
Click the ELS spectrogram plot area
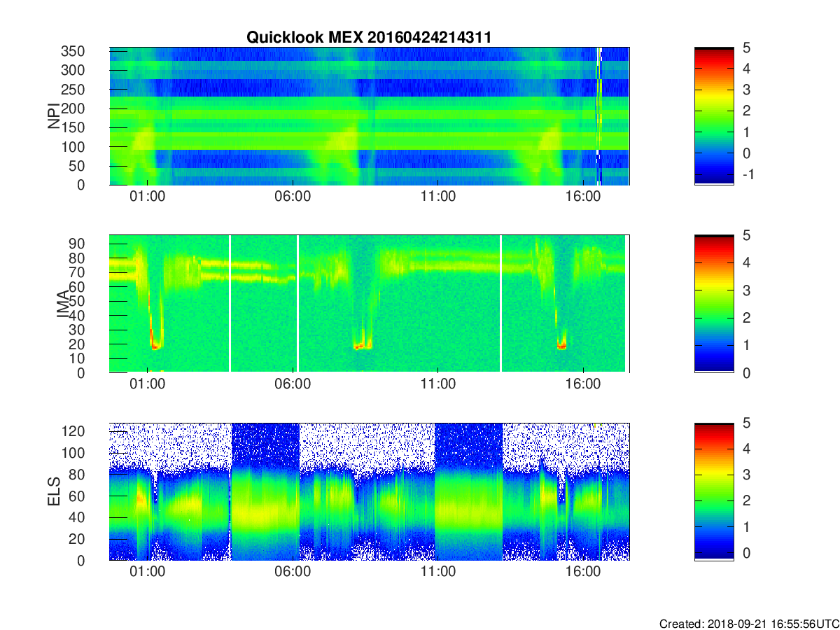tap(369, 491)
